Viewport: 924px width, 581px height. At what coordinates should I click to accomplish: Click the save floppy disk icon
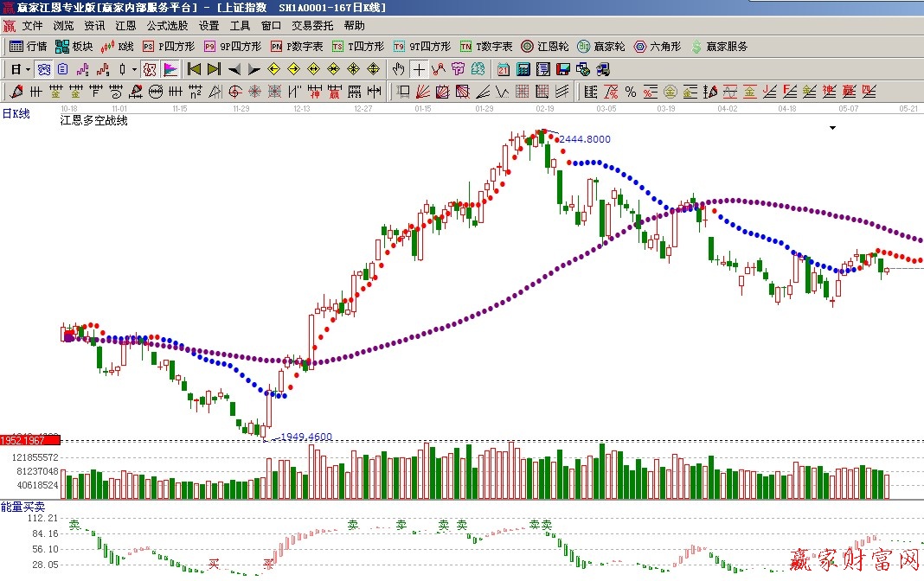[562, 69]
